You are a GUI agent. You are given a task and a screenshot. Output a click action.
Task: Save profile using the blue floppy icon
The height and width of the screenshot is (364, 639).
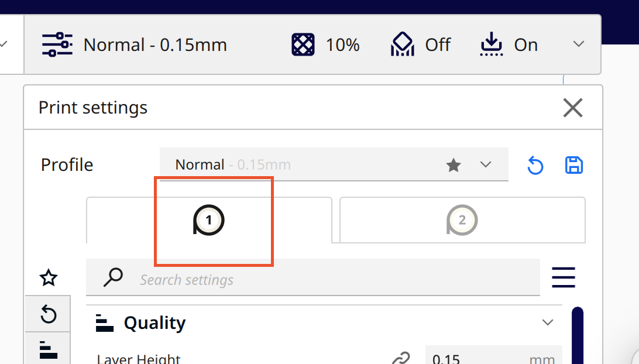point(574,166)
